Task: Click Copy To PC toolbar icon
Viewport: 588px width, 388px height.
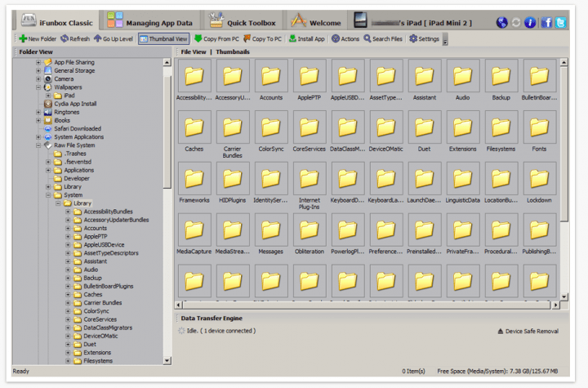Action: point(247,38)
